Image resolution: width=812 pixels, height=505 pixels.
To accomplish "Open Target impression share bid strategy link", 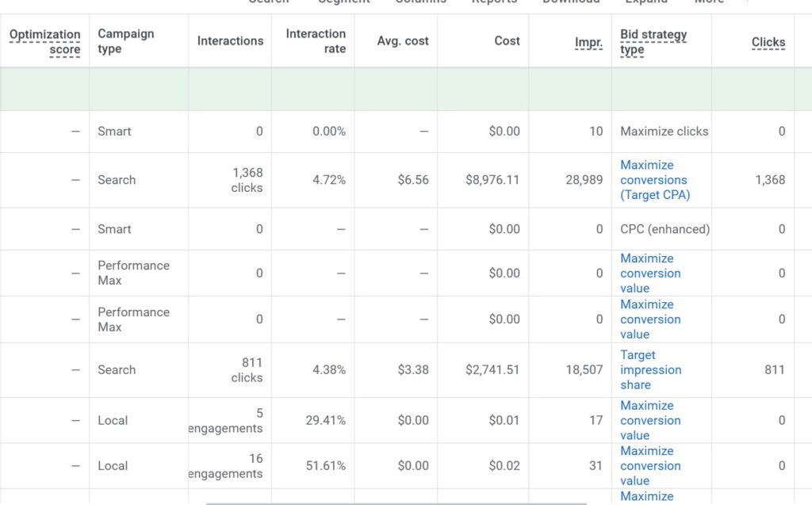I will 650,369.
